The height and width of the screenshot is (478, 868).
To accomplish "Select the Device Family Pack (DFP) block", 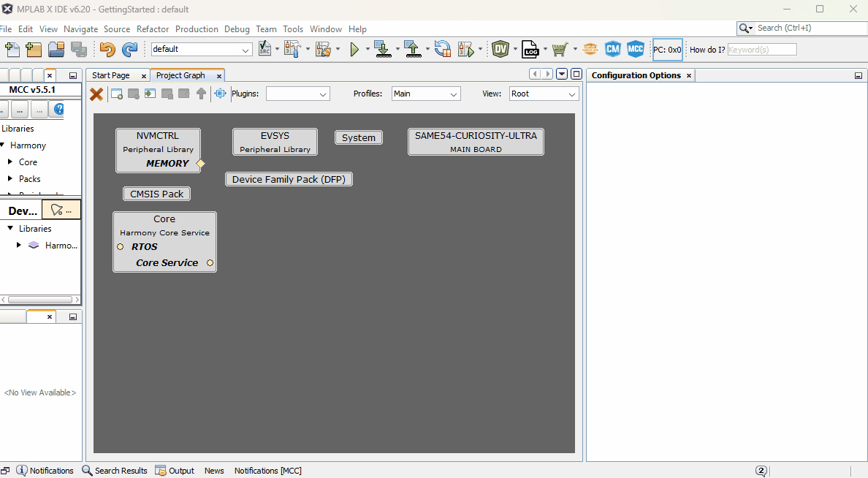I will (289, 180).
